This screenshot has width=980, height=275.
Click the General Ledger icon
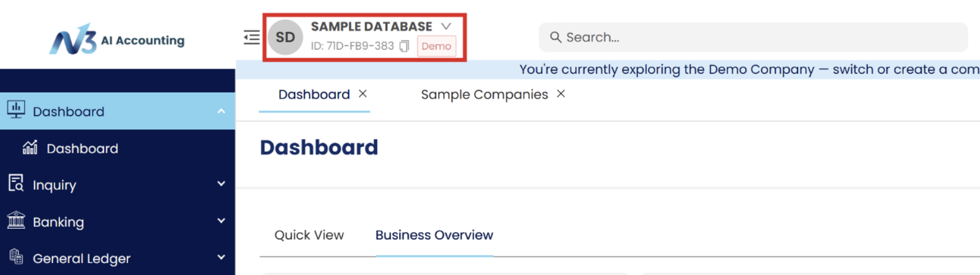(16, 257)
